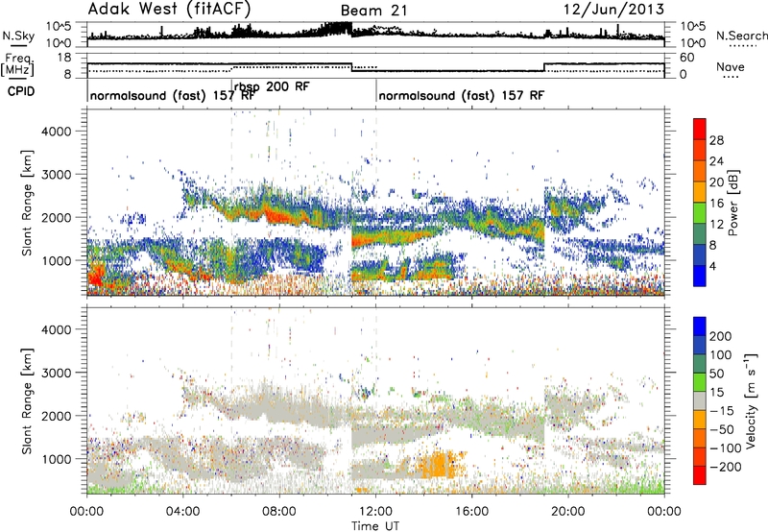The height and width of the screenshot is (532, 768).
Task: Click the "200" velocity colorbar value
Action: click(721, 336)
